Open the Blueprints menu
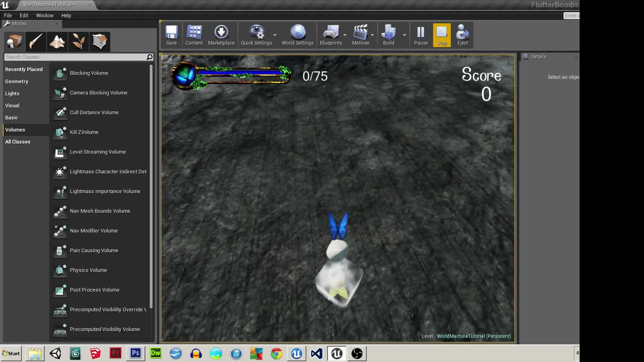644x362 pixels. (x=331, y=35)
